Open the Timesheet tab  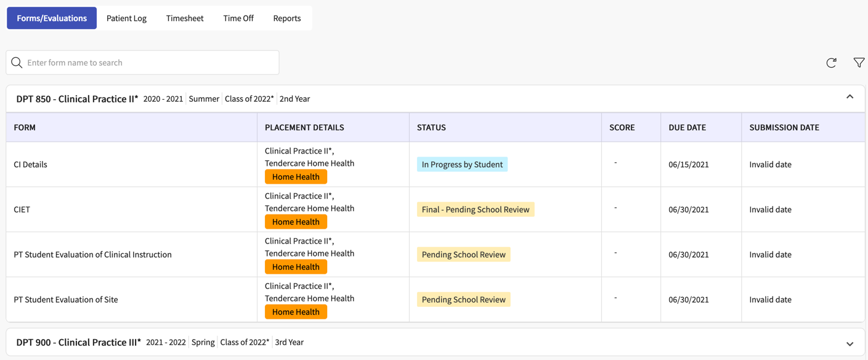(184, 18)
